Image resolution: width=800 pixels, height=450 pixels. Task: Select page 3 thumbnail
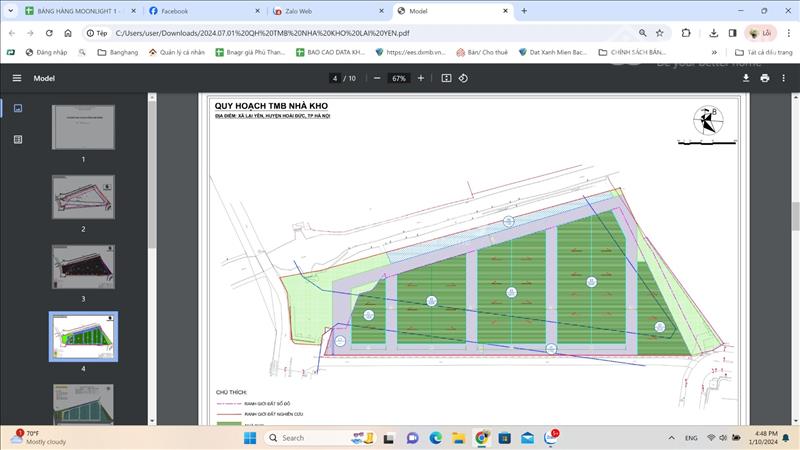coord(83,267)
